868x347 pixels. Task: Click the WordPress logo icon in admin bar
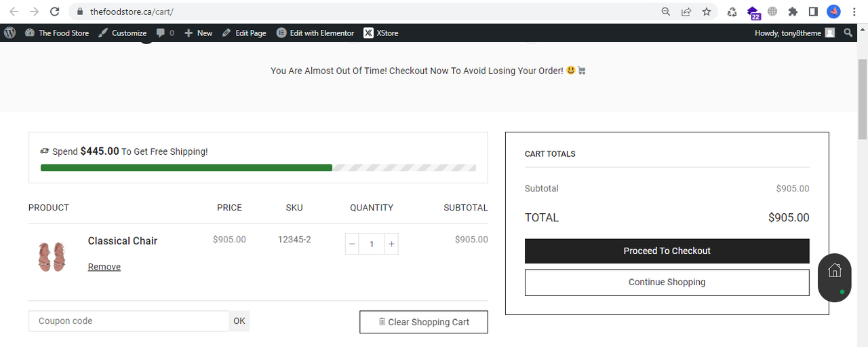[x=9, y=33]
